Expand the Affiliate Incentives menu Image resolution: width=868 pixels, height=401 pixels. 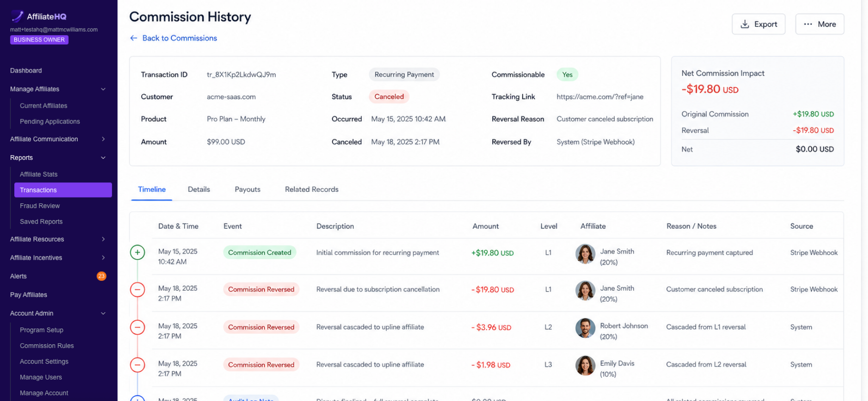pos(103,258)
